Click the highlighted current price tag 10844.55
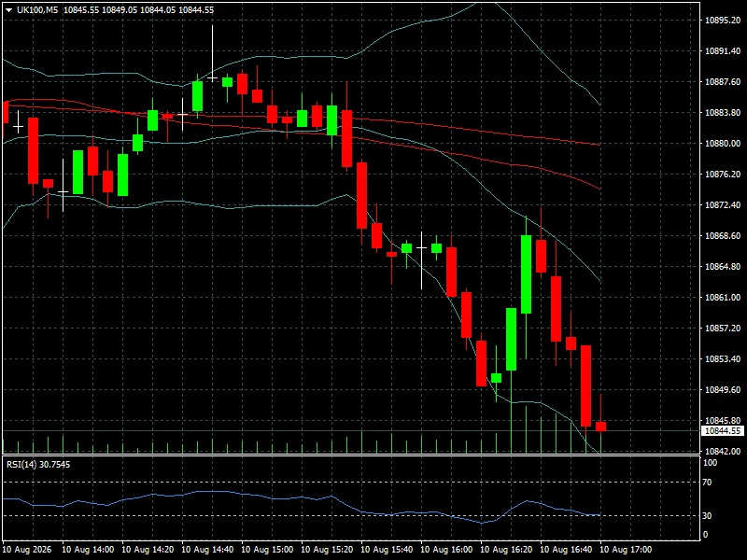 723,431
